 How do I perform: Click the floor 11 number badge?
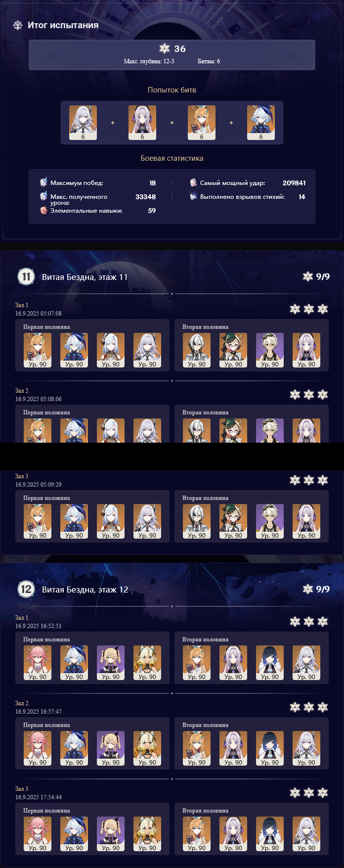tap(26, 276)
